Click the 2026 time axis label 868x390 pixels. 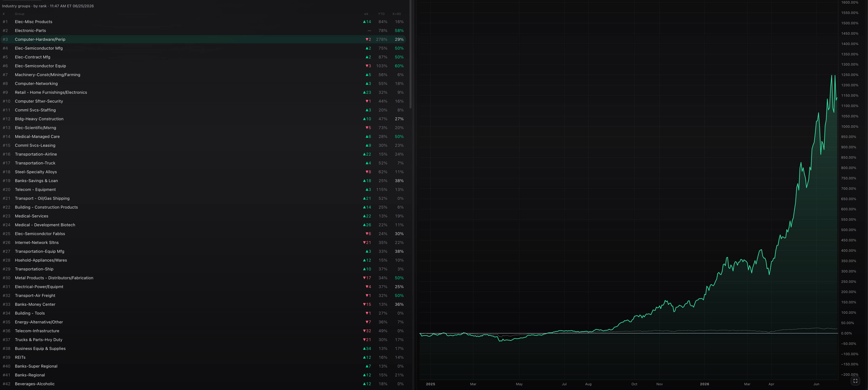click(x=704, y=384)
